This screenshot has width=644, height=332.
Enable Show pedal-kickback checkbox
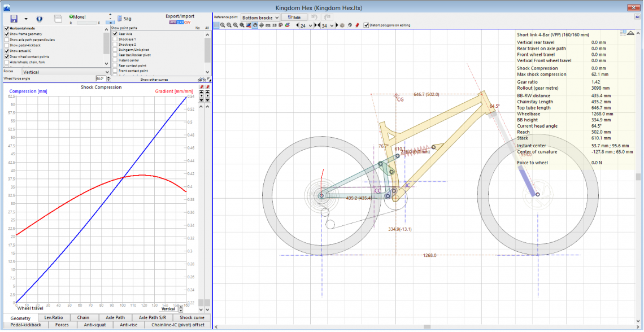click(x=7, y=45)
